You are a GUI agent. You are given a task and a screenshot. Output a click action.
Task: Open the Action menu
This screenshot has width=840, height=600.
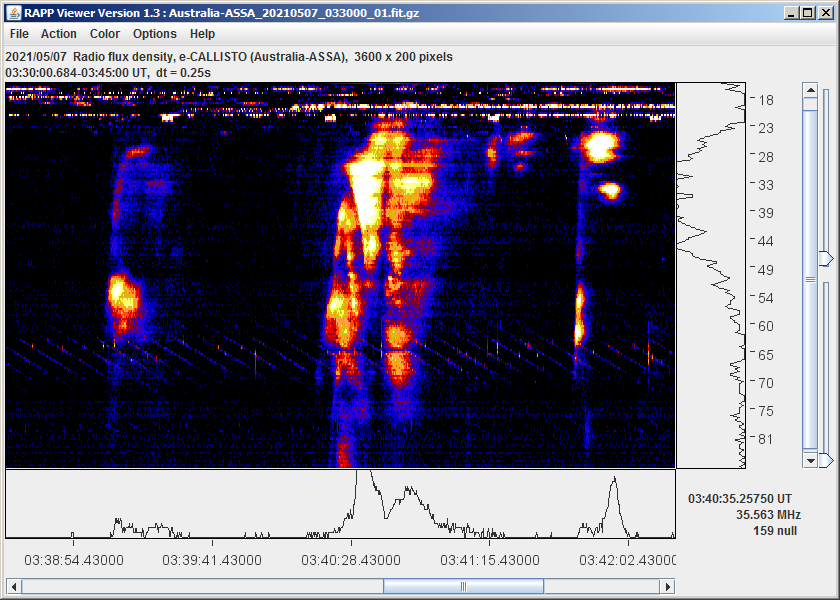59,34
